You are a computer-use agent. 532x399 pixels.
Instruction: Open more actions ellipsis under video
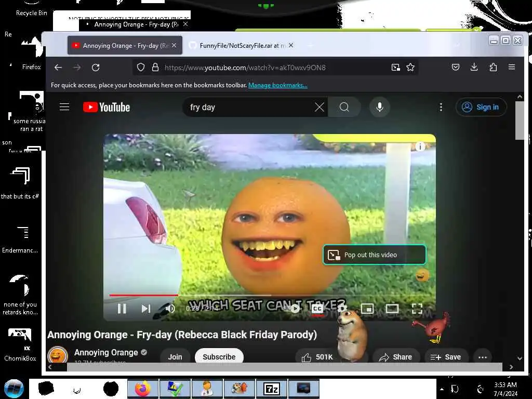pos(483,357)
